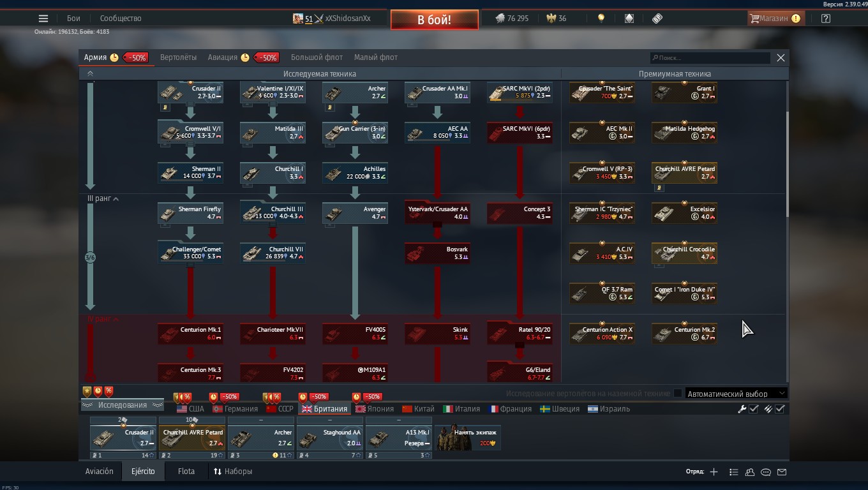868x490 pixels.
Task: Open the Сообщество menu
Action: [121, 19]
